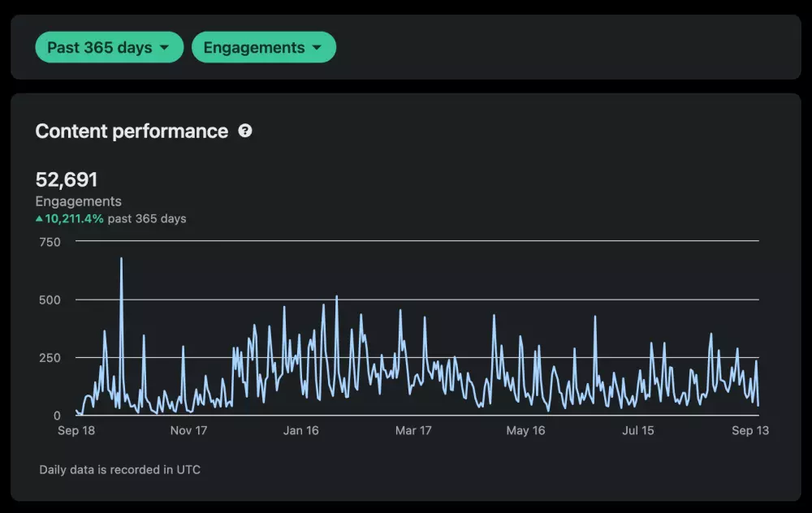812x513 pixels.
Task: Click the Jul 15 date axis label
Action: point(637,430)
